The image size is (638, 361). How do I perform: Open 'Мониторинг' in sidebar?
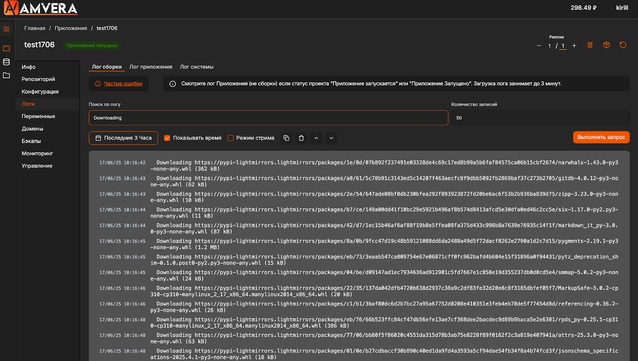(x=37, y=153)
